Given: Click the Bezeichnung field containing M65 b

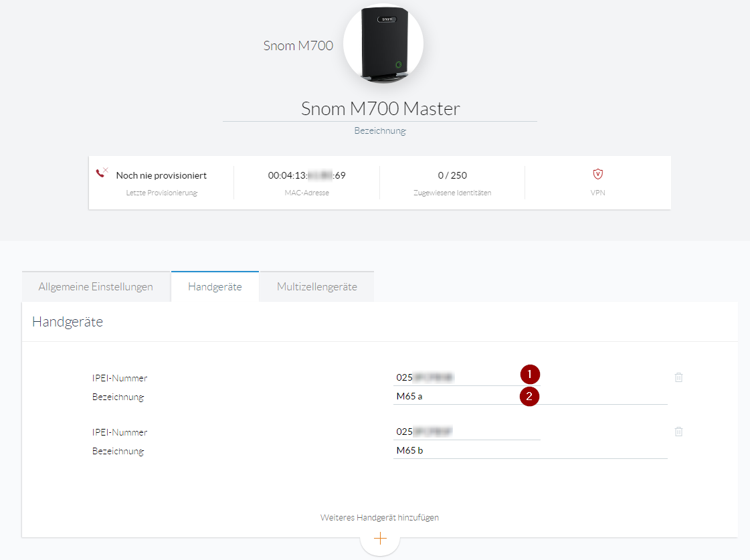Looking at the screenshot, I should click(x=531, y=450).
